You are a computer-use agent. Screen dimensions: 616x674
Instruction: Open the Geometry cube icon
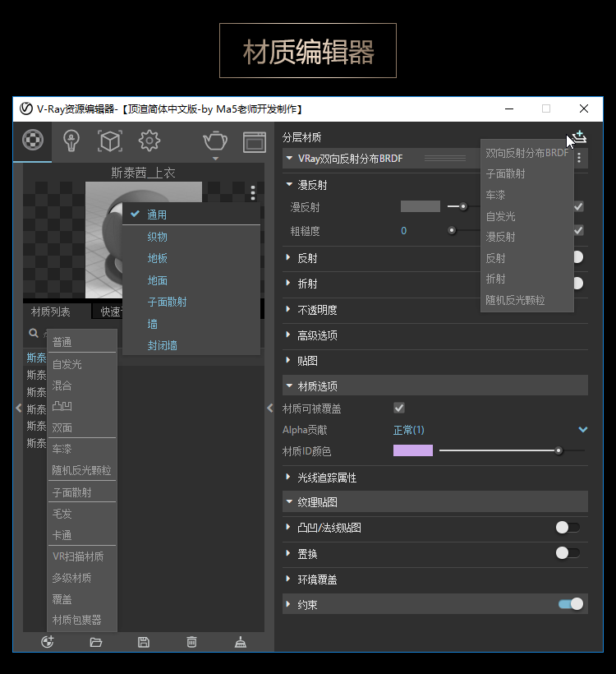110,141
